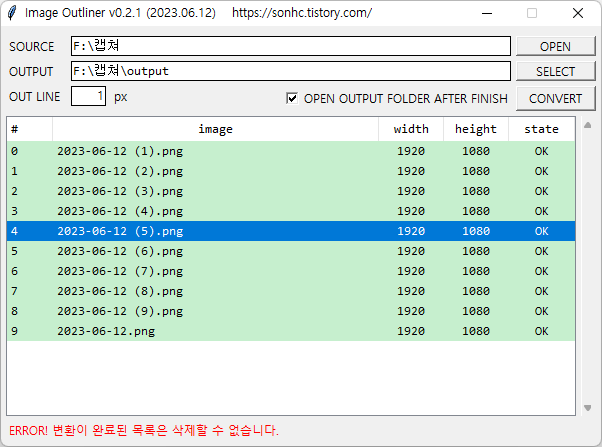The width and height of the screenshot is (602, 447).
Task: Start conversion with the CONVERT button
Action: pyautogui.click(x=555, y=98)
